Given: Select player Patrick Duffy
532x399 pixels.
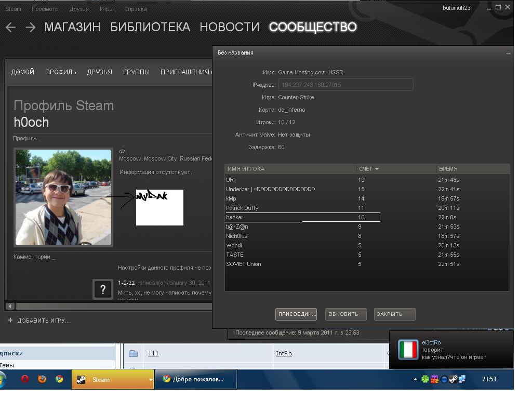Looking at the screenshot, I should pos(367,208).
